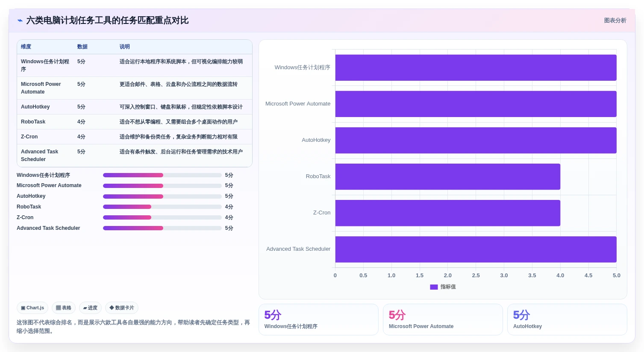Click the footnote text 这张图不代表综合排名
This screenshot has width=644, height=352.
tap(133, 327)
